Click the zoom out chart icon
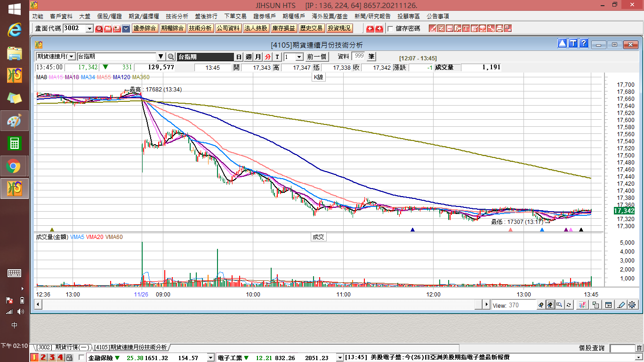Image resolution: width=644 pixels, height=362 pixels. click(550, 305)
